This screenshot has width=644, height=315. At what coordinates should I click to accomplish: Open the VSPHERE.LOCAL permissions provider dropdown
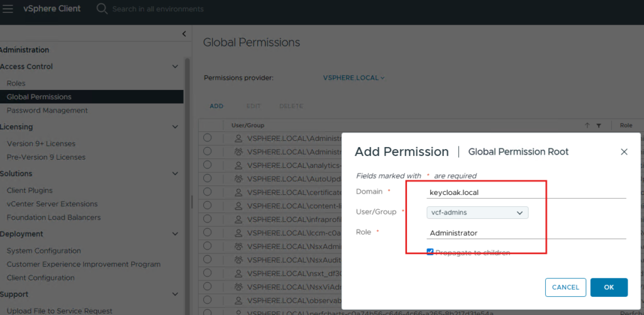(x=353, y=78)
